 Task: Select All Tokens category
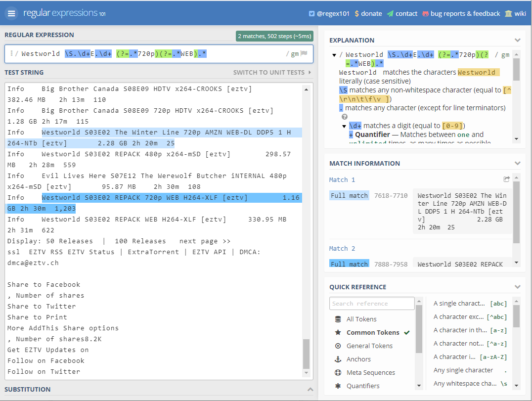(x=361, y=319)
